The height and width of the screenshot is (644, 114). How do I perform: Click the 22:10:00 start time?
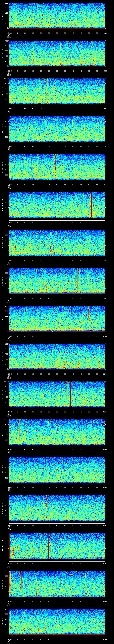(9, 374)
